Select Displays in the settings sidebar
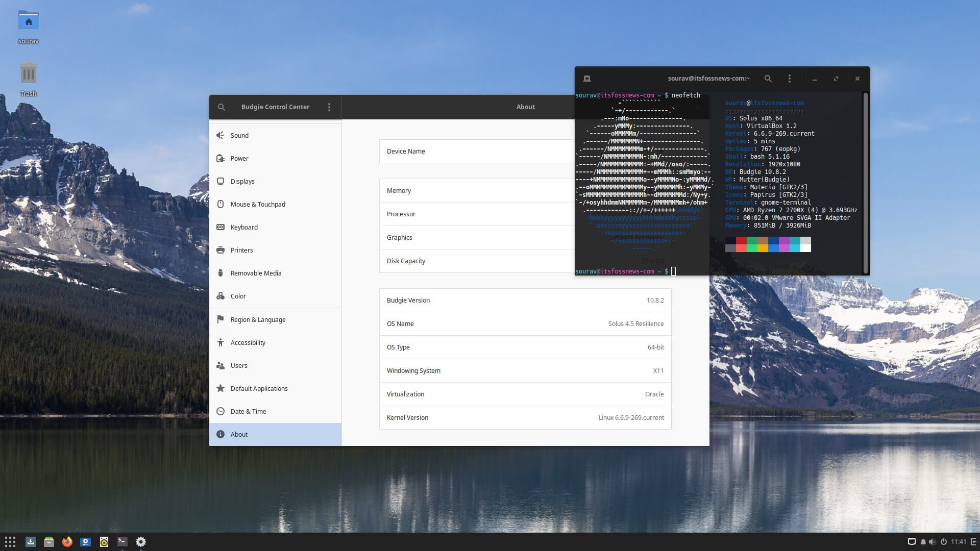The width and height of the screenshot is (980, 551). tap(242, 181)
